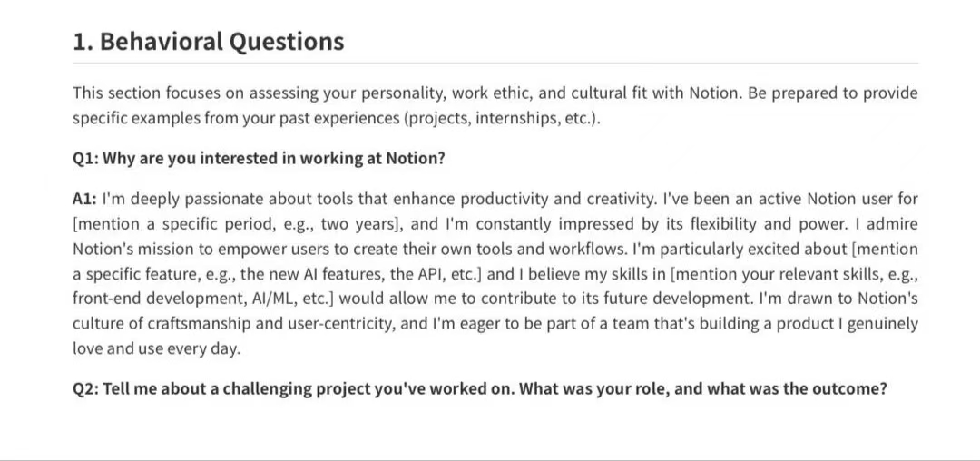The height and width of the screenshot is (461, 980).
Task: Click the bold "Q2:" label
Action: (x=86, y=388)
